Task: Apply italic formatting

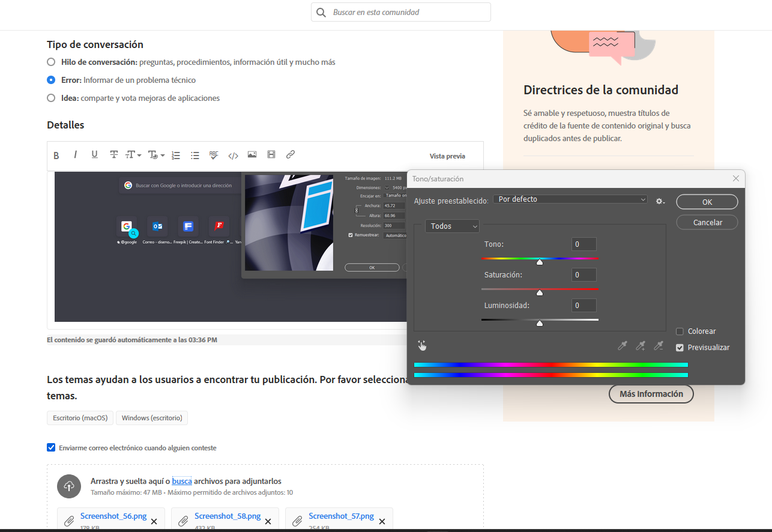Action: click(x=75, y=155)
